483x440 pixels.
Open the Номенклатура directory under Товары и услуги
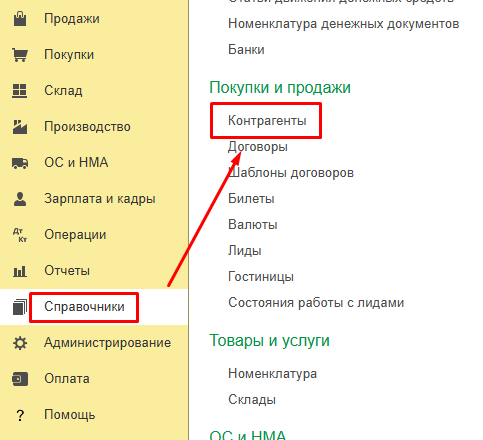pos(272,374)
